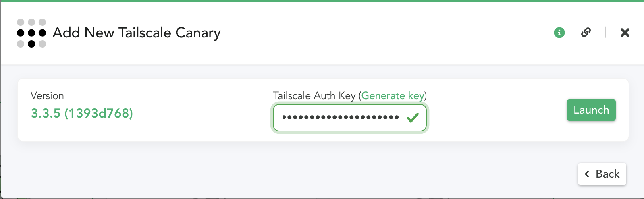Screen dimensions: 644x199
Task: Click the vertical divider beside the close icon
Action: point(605,33)
